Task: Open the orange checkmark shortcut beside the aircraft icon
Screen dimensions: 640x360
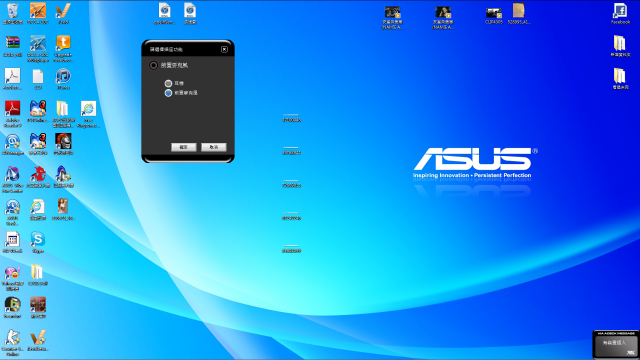Action: coord(63,11)
